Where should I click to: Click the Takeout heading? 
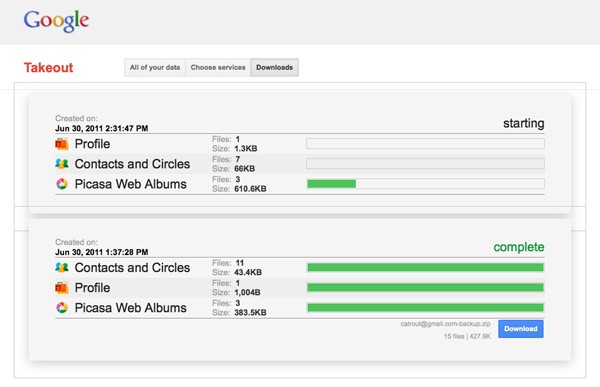[49, 67]
